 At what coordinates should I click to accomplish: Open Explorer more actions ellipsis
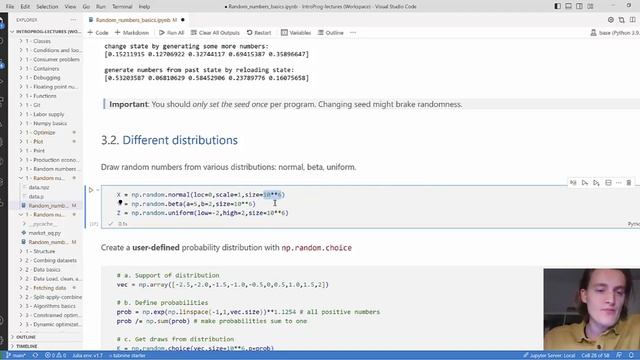point(73,20)
